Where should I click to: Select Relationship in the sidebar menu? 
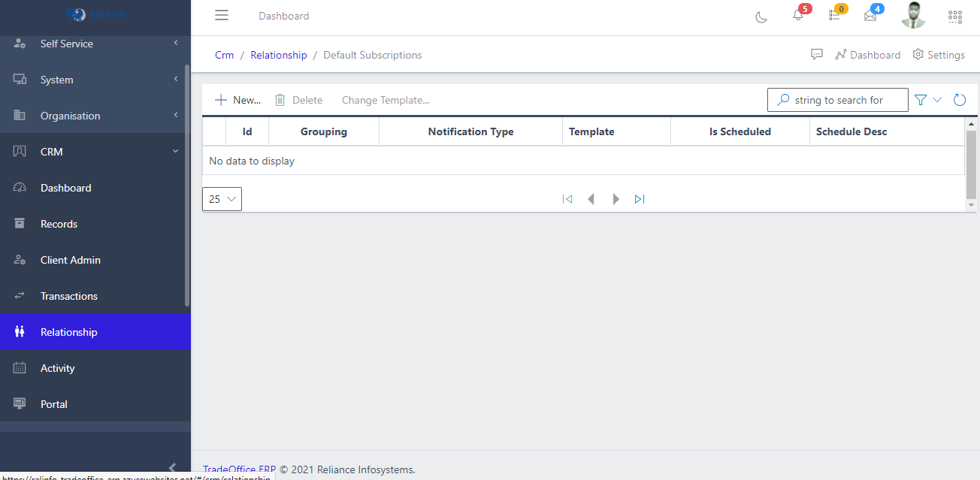68,331
